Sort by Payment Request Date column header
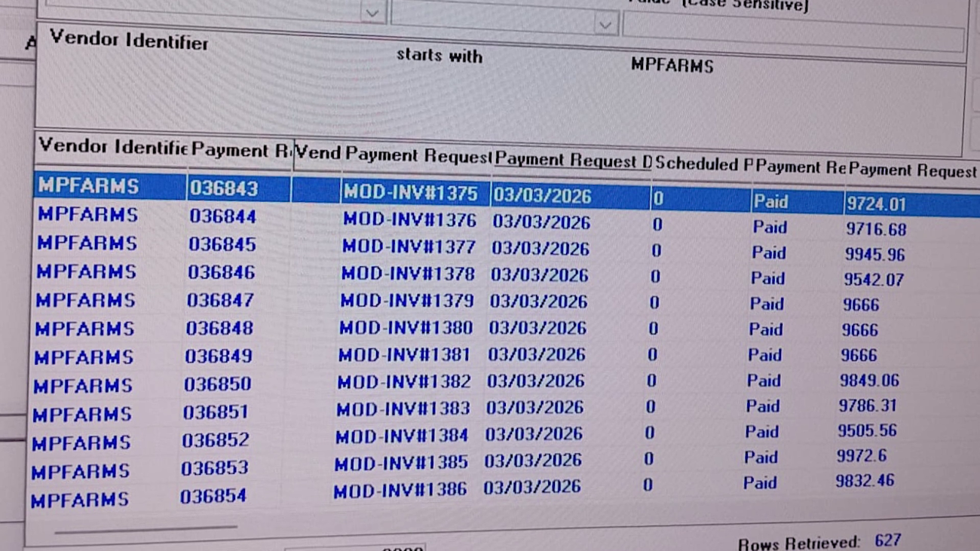The height and width of the screenshot is (551, 980). 573,161
